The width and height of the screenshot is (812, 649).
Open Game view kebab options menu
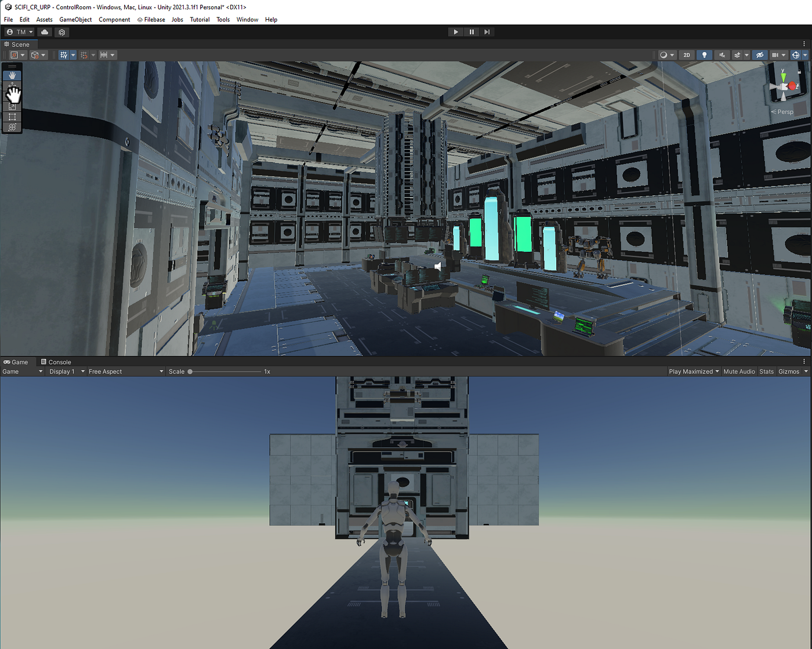[804, 361]
